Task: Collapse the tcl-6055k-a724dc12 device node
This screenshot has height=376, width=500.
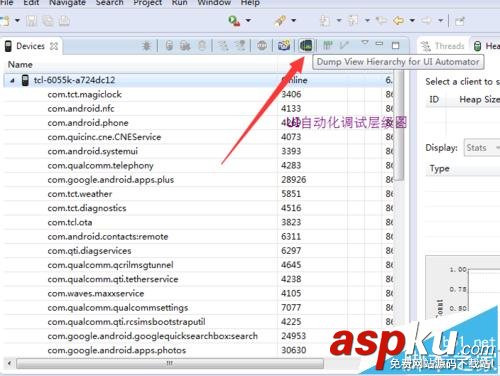Action: 12,80
